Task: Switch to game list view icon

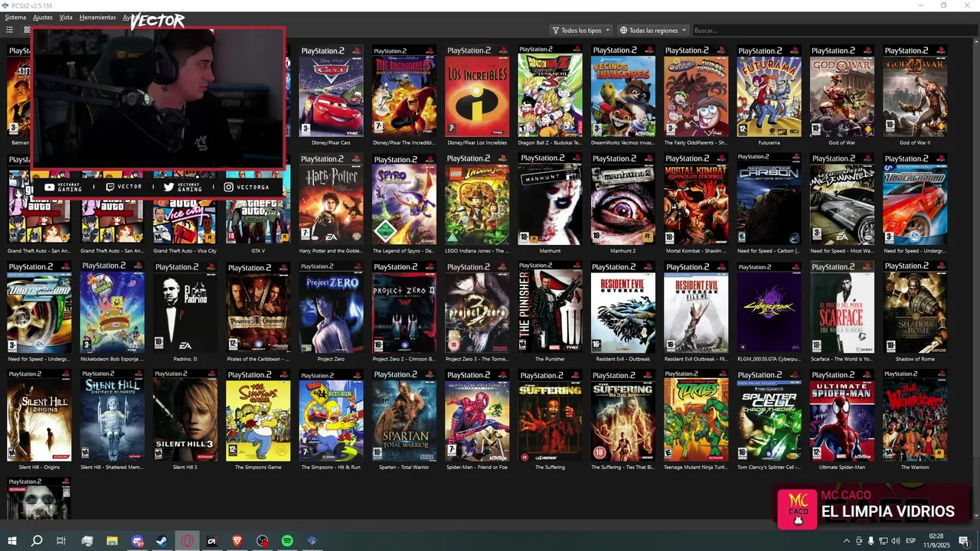Action: pos(10,30)
